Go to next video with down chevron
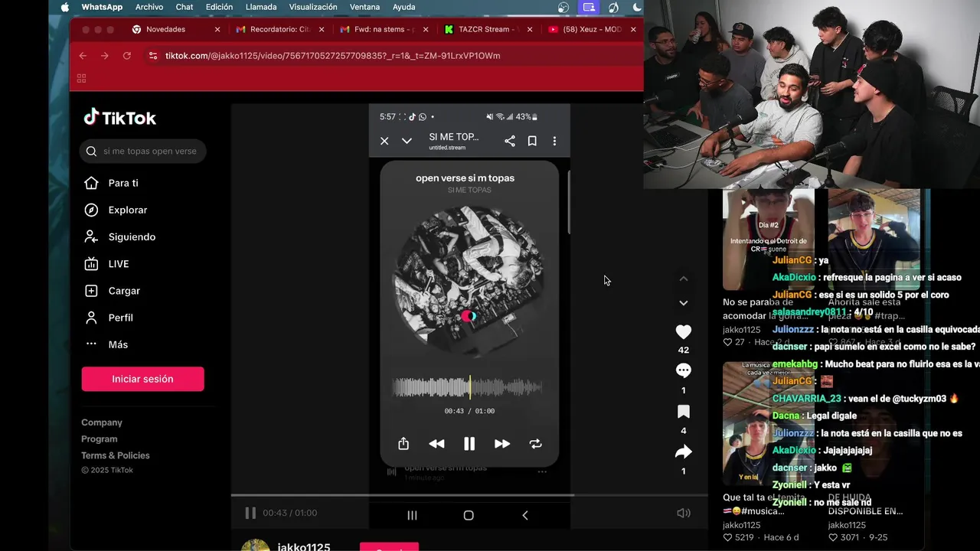Image resolution: width=980 pixels, height=551 pixels. (684, 303)
